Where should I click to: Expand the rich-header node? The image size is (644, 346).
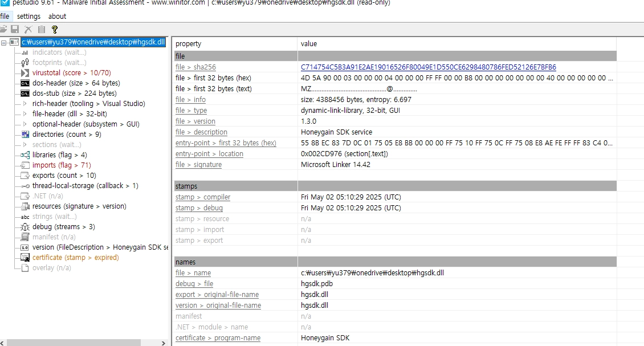tap(25, 104)
